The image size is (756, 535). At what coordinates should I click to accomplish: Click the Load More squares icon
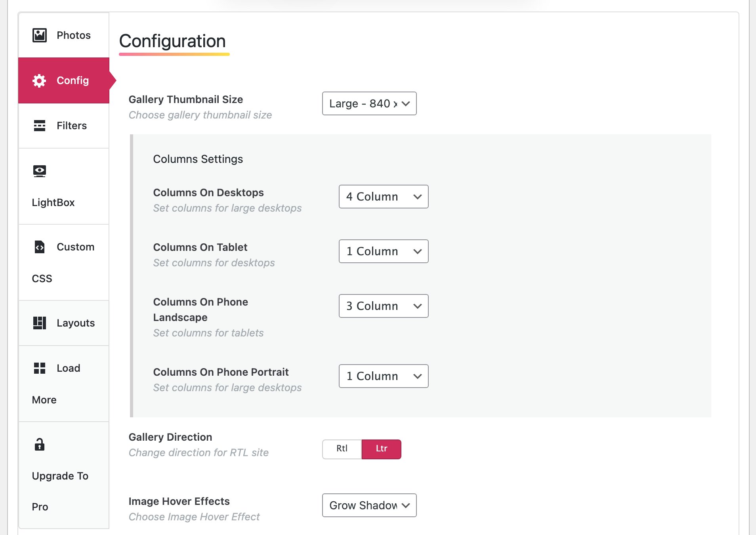[x=40, y=368]
